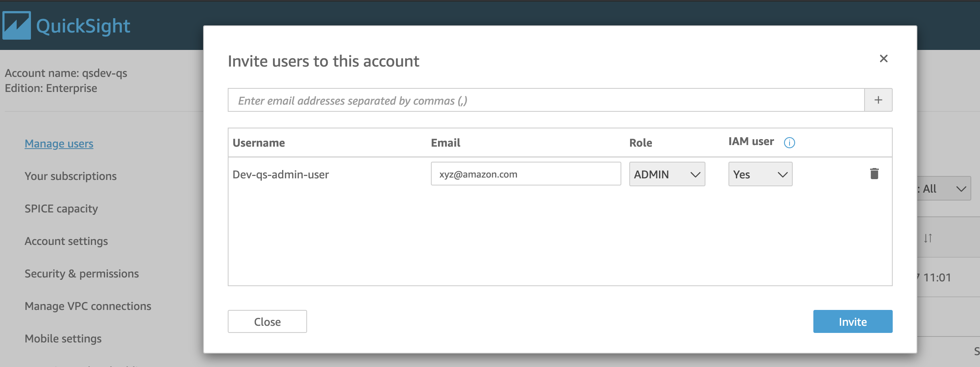Click the Close button
980x367 pixels.
(x=267, y=321)
